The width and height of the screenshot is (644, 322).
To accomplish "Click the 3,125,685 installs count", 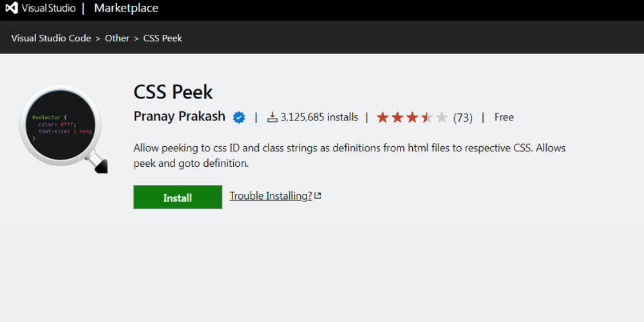I will [x=319, y=117].
